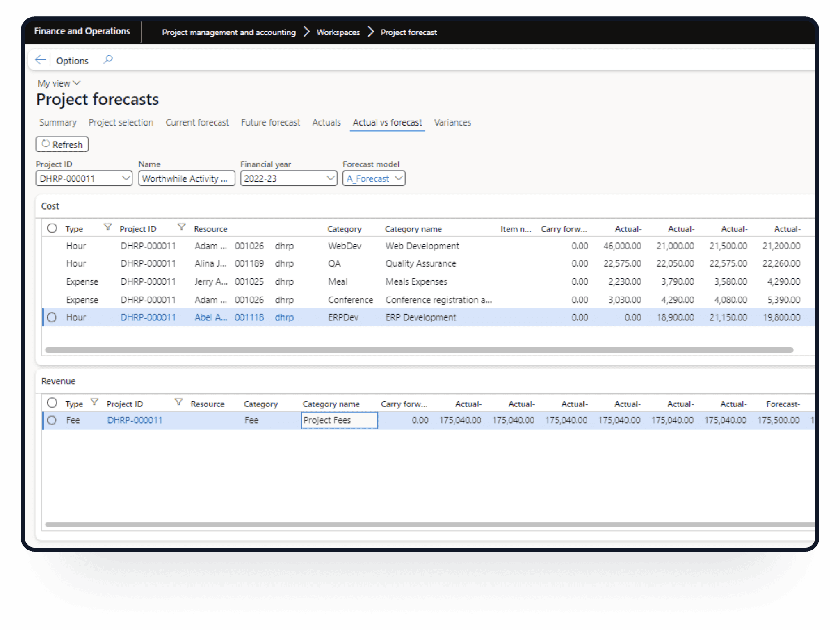This screenshot has height=630, width=840.
Task: Click the search magnifier icon
Action: click(x=108, y=60)
